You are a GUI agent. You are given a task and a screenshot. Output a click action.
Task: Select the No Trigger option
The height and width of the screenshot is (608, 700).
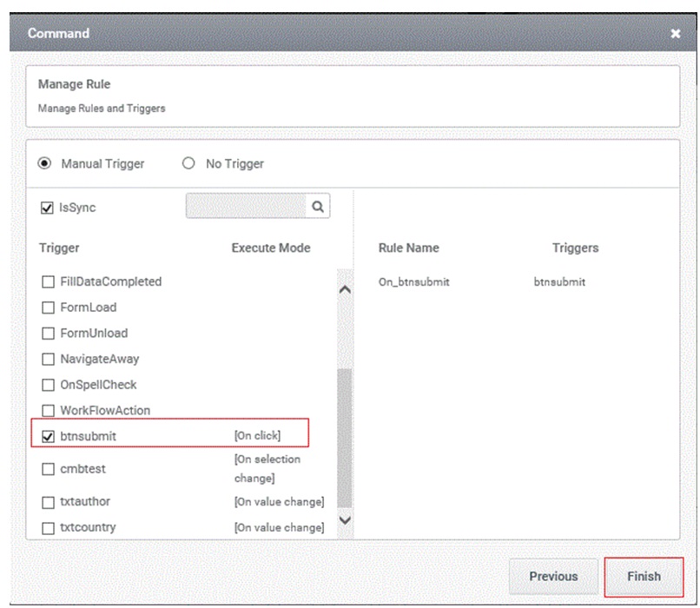pos(188,163)
